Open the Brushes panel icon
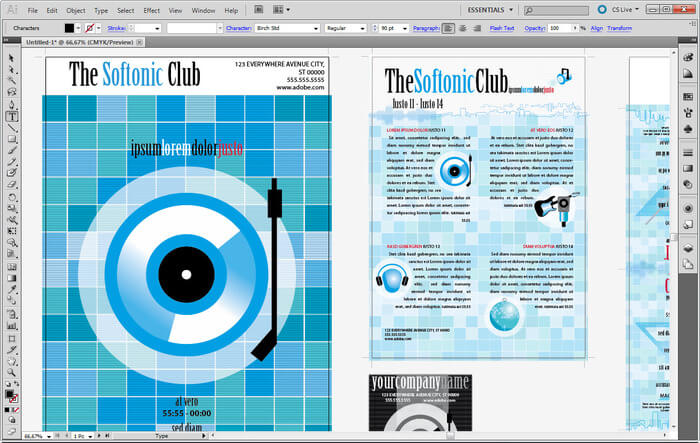The width and height of the screenshot is (700, 443). click(x=688, y=113)
